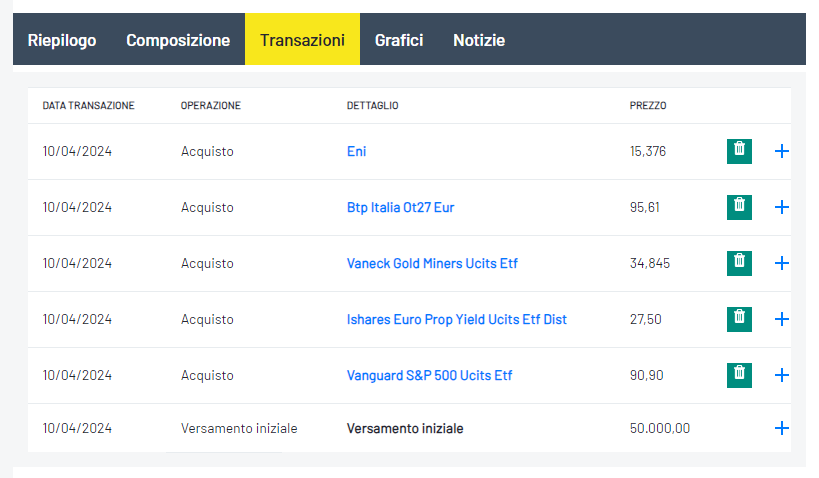Delete the Btp Italia Ot27 Eur transaction

pyautogui.click(x=739, y=207)
